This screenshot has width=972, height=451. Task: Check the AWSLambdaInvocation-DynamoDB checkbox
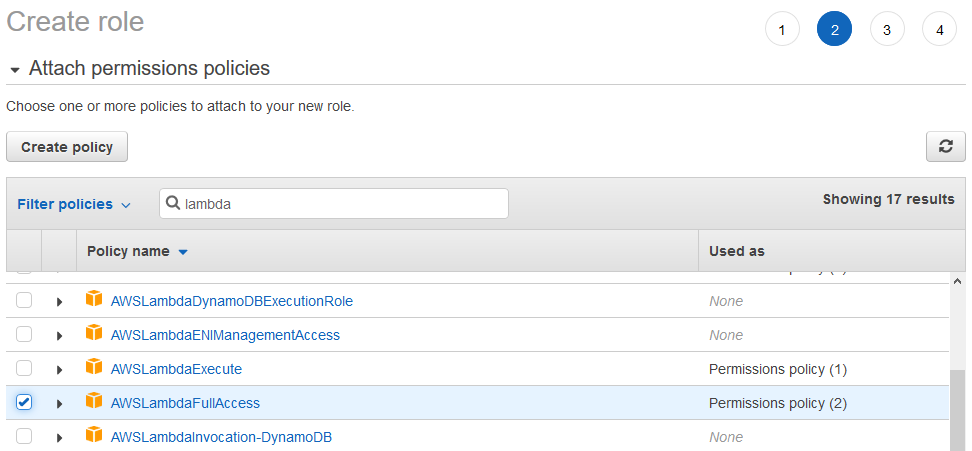click(24, 436)
